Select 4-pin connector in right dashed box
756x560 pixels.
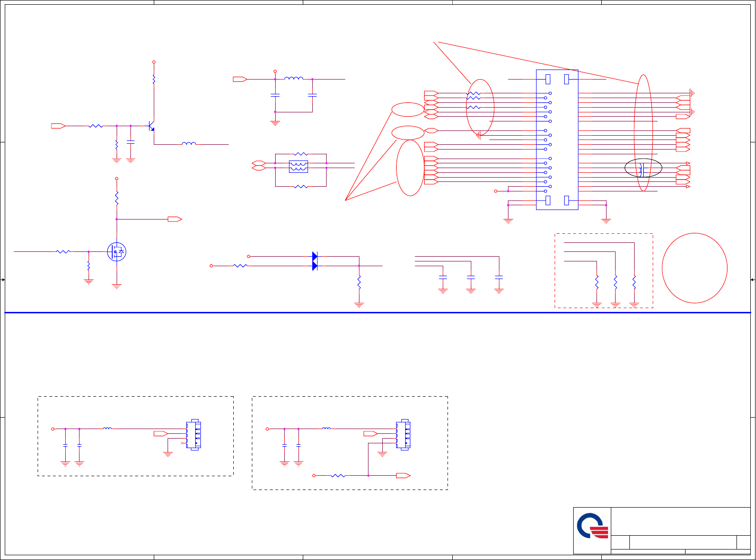[x=403, y=435]
